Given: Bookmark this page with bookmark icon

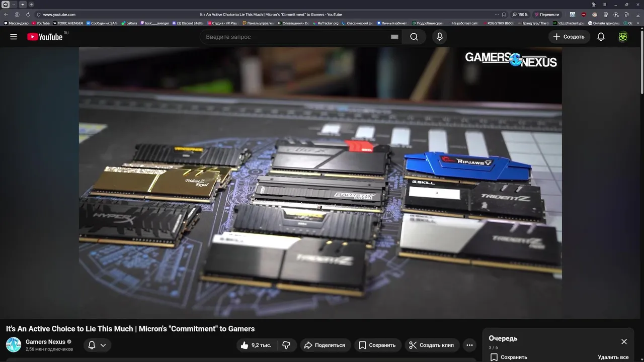Looking at the screenshot, I should (504, 15).
